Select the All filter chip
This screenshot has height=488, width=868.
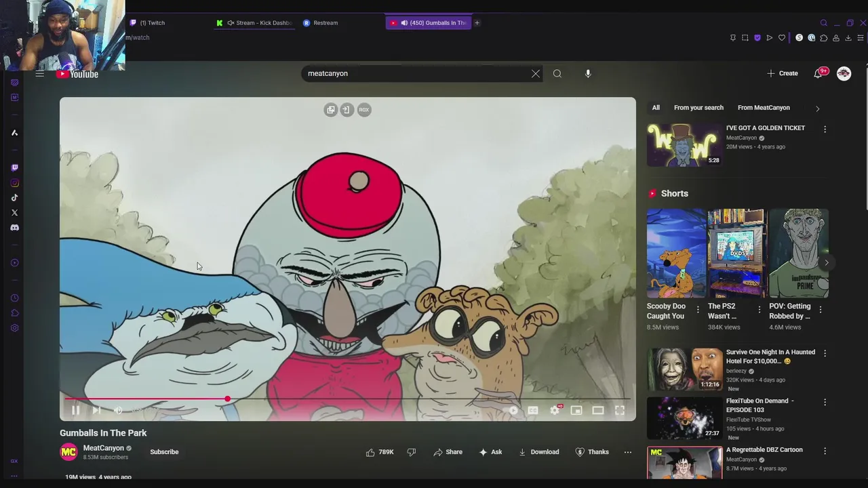tap(656, 108)
